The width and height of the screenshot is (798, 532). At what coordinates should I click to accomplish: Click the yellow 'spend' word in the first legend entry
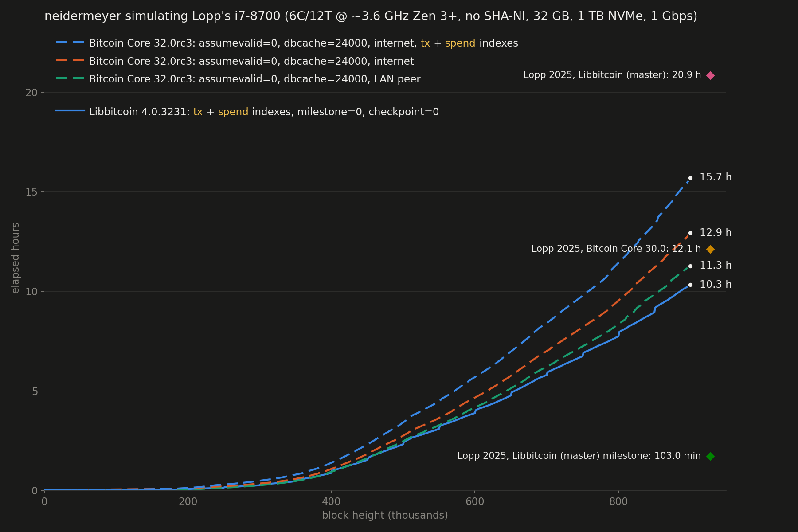pyautogui.click(x=460, y=43)
